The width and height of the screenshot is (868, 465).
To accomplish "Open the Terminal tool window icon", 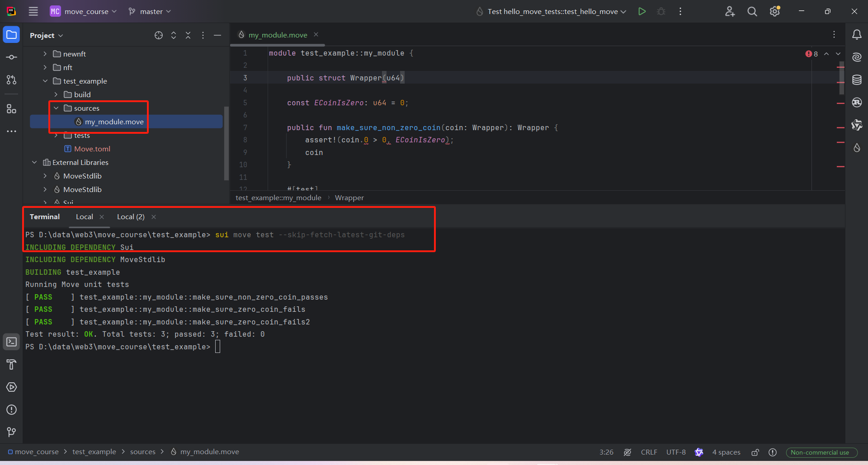I will [x=11, y=342].
